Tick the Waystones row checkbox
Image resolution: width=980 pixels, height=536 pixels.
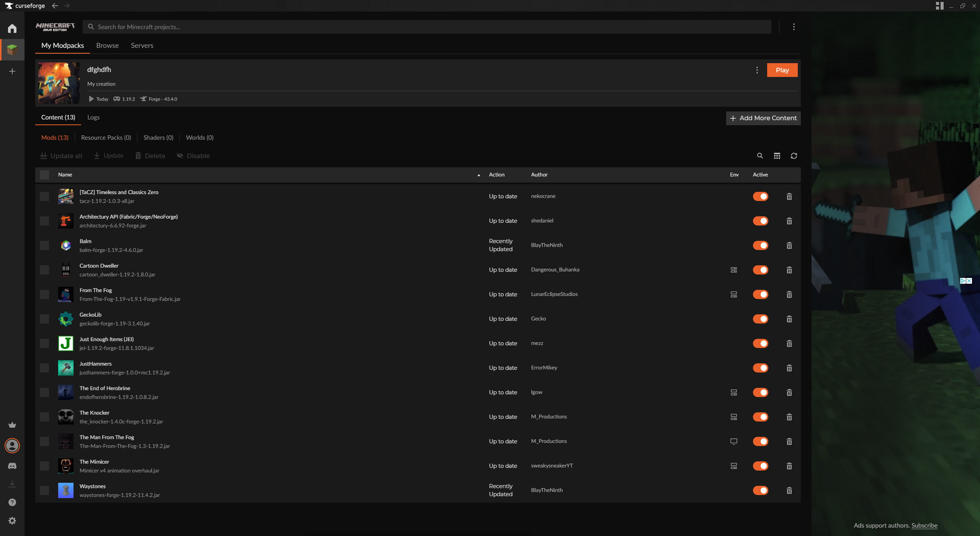tap(44, 490)
